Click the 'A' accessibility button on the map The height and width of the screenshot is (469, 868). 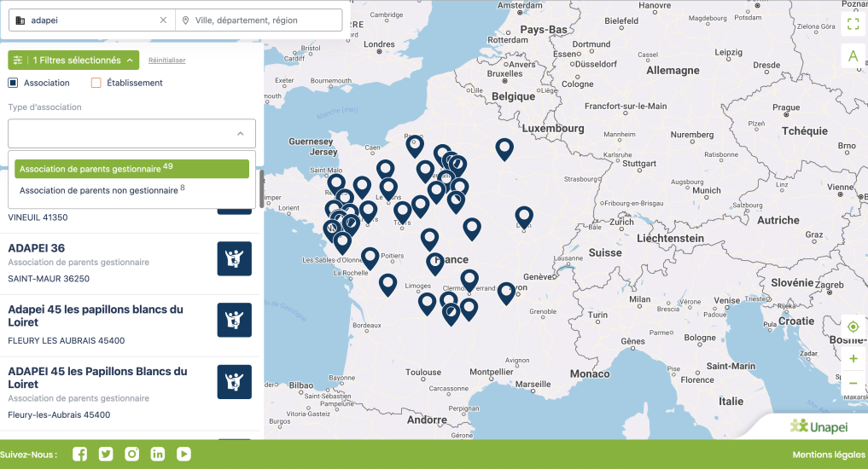point(853,56)
